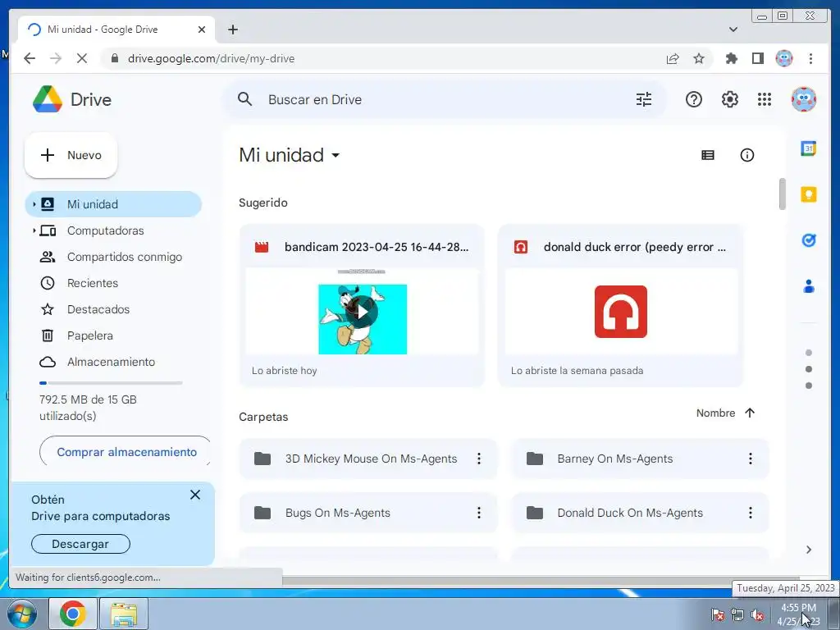
Task: Open Almacenamiento section
Action: (111, 362)
